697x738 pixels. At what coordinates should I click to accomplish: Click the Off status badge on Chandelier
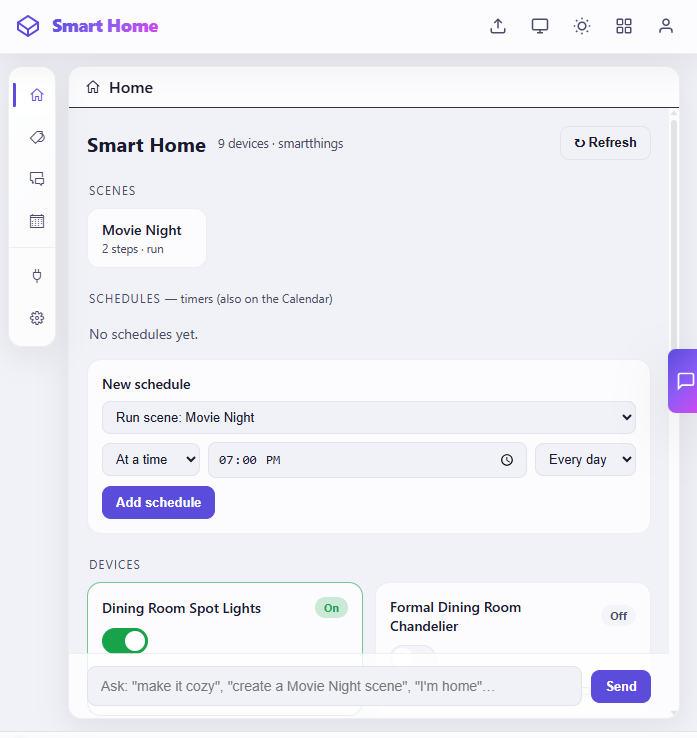pyautogui.click(x=618, y=616)
